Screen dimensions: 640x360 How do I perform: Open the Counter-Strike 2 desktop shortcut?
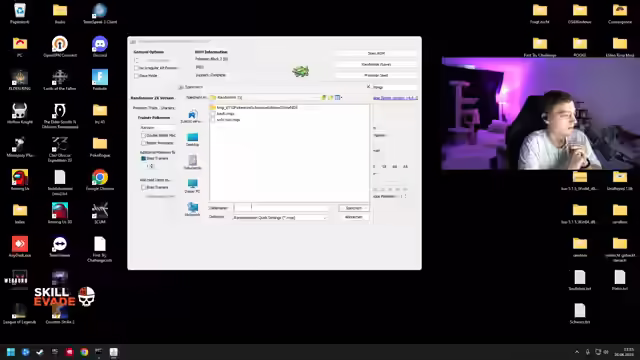60,313
